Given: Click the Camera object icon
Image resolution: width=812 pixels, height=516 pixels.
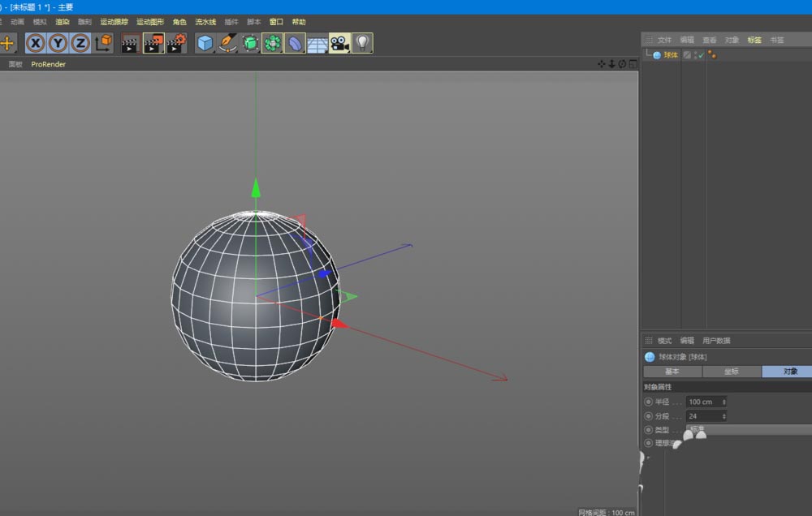Looking at the screenshot, I should click(339, 44).
